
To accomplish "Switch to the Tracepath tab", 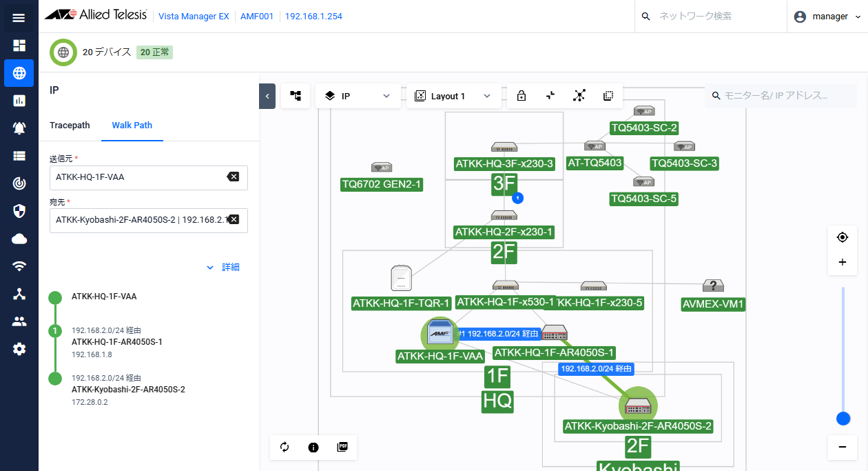I will (70, 125).
